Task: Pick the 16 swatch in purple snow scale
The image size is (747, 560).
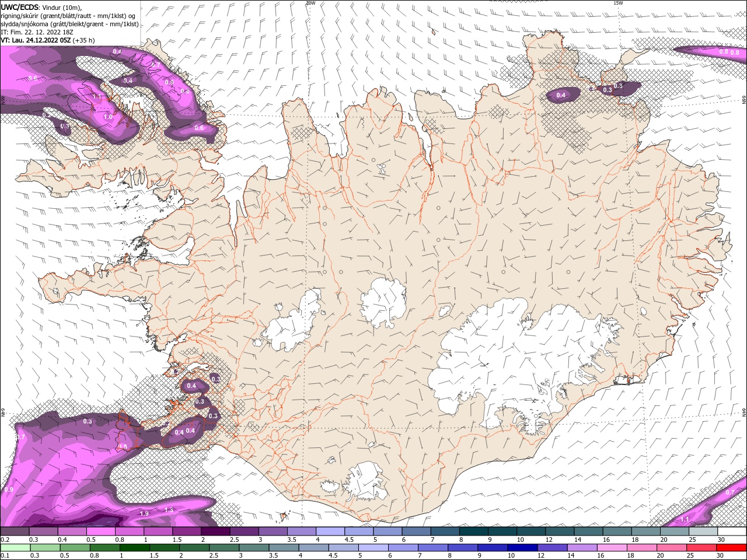Action: click(617, 531)
